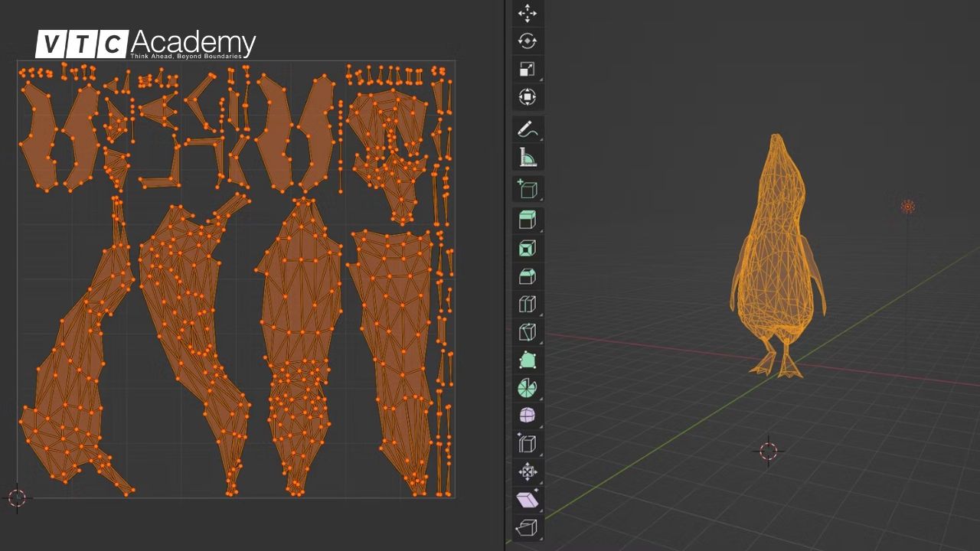This screenshot has width=980, height=551.
Task: Select the Move tool
Action: point(527,14)
